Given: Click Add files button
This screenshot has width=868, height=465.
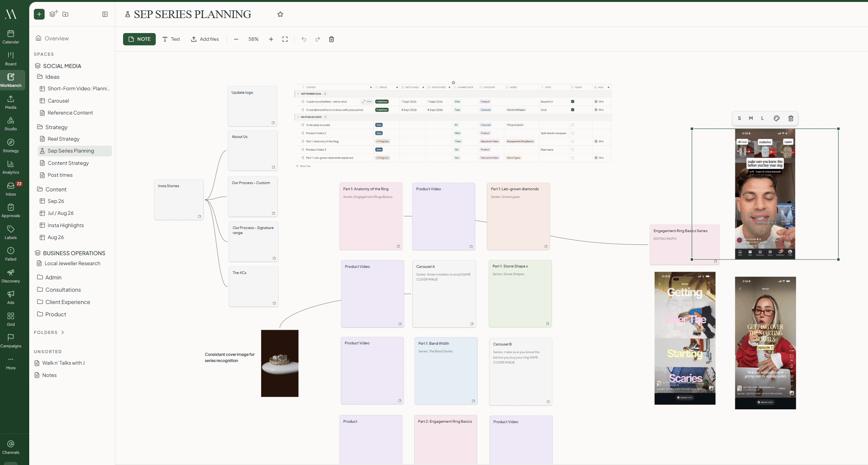Looking at the screenshot, I should click(205, 39).
